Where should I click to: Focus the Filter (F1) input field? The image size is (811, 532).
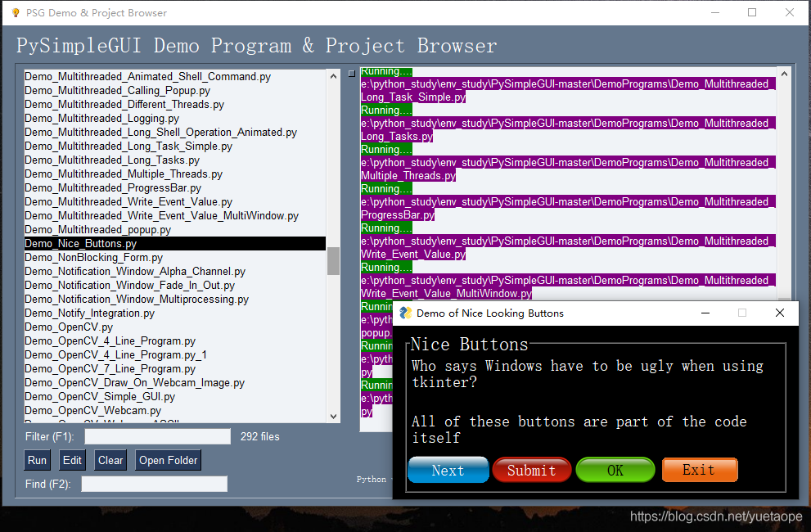click(158, 436)
